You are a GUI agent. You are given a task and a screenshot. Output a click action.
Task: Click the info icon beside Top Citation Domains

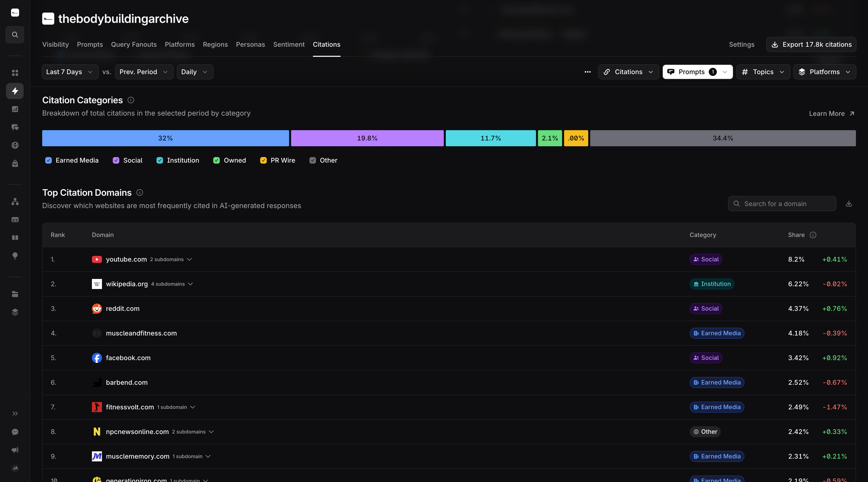[x=139, y=192]
